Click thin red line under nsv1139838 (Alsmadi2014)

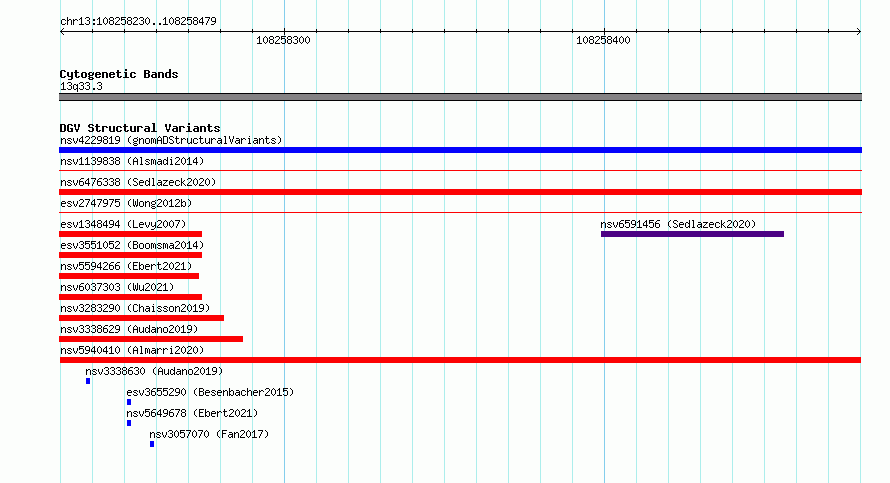pyautogui.click(x=460, y=171)
